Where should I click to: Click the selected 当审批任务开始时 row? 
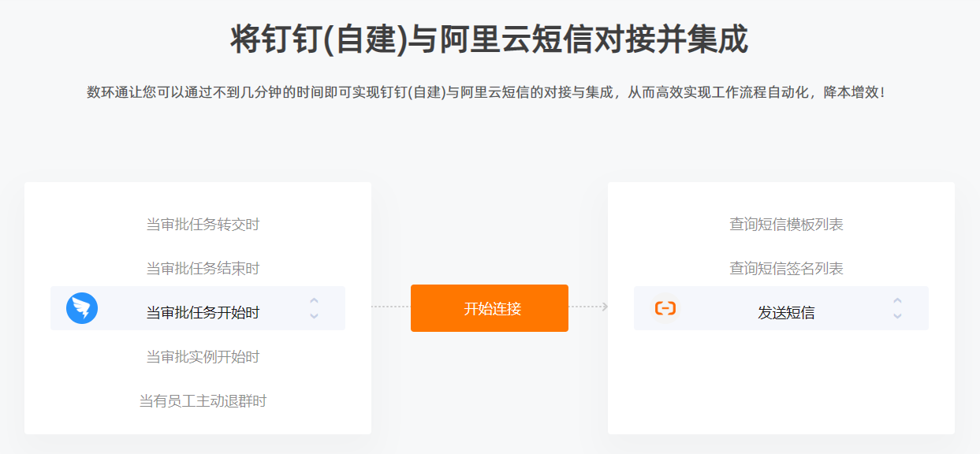click(x=198, y=308)
